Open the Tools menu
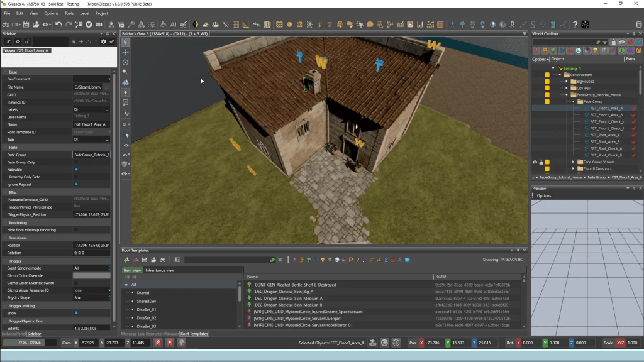This screenshot has height=362, width=644. pyautogui.click(x=69, y=13)
